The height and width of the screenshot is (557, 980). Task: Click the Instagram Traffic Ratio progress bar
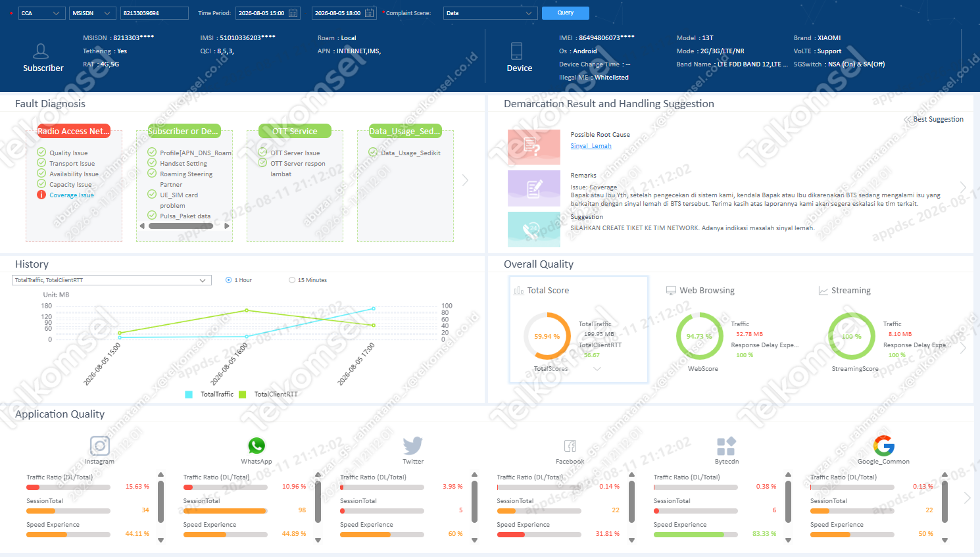click(68, 487)
